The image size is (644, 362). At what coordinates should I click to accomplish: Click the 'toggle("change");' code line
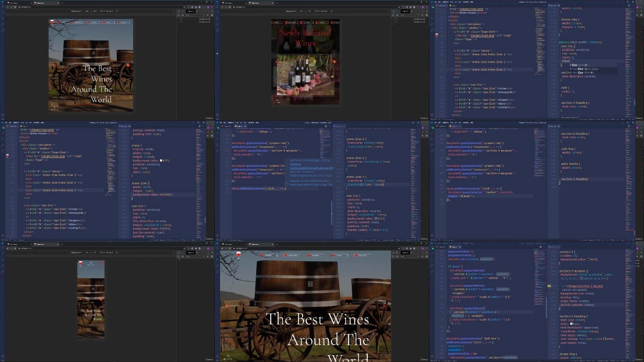click(461, 196)
